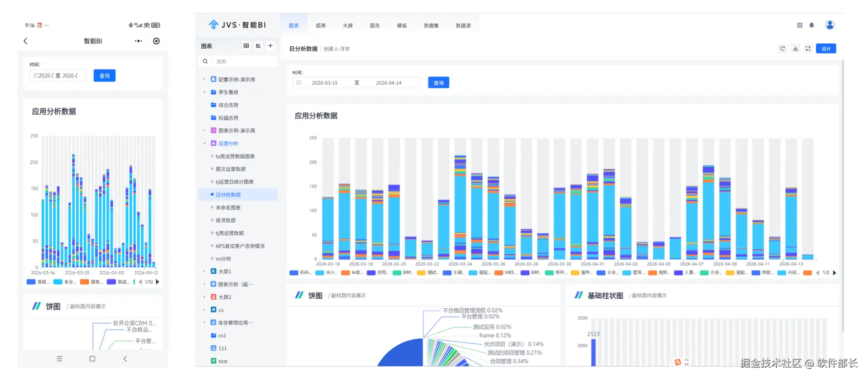Open the notification bell
This screenshot has width=868, height=379.
pos(812,25)
